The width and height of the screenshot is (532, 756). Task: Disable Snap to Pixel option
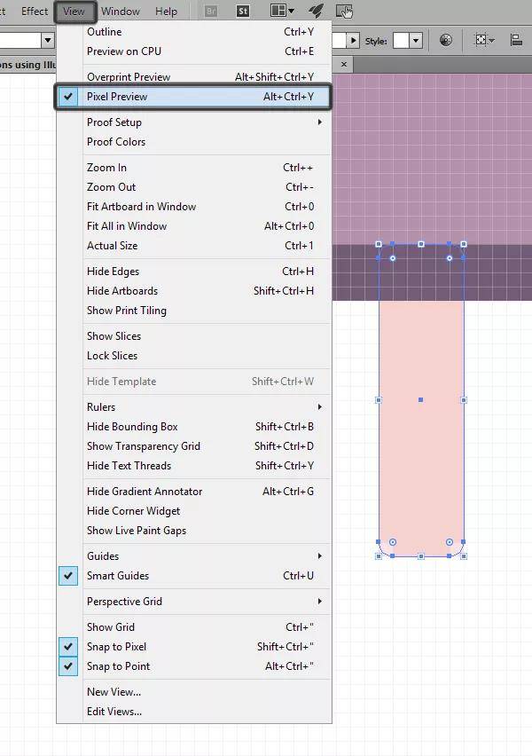click(192, 647)
